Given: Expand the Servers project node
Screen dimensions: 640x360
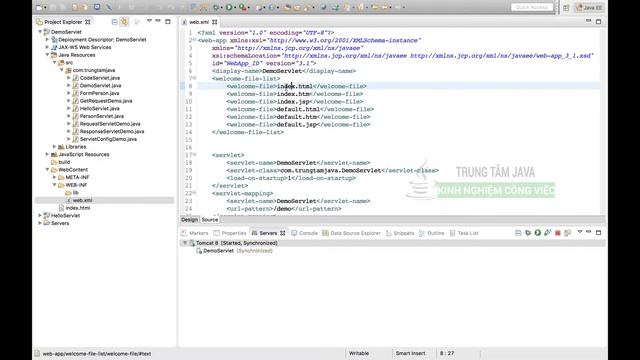Looking at the screenshot, I should pyautogui.click(x=40, y=223).
